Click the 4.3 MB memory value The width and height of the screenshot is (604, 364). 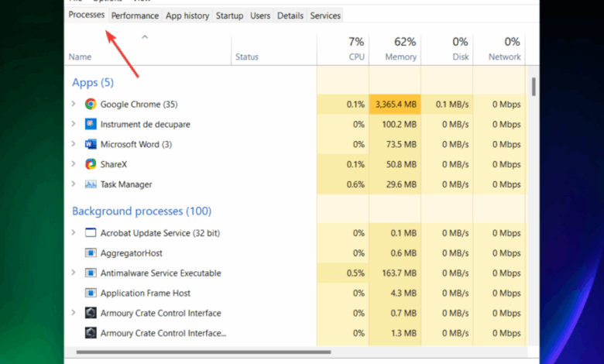tap(403, 293)
